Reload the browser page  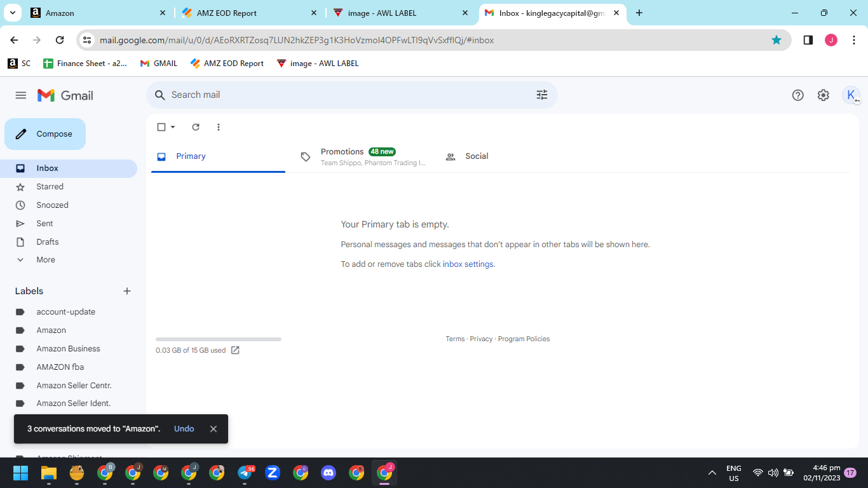point(60,40)
